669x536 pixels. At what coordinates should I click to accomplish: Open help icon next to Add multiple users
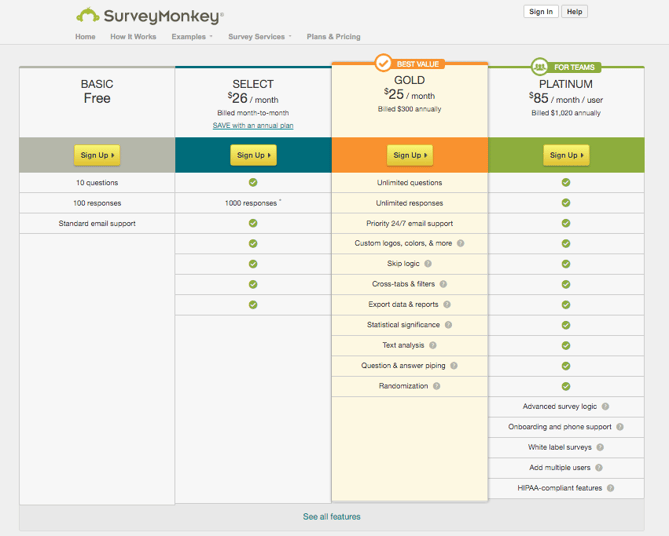(599, 468)
